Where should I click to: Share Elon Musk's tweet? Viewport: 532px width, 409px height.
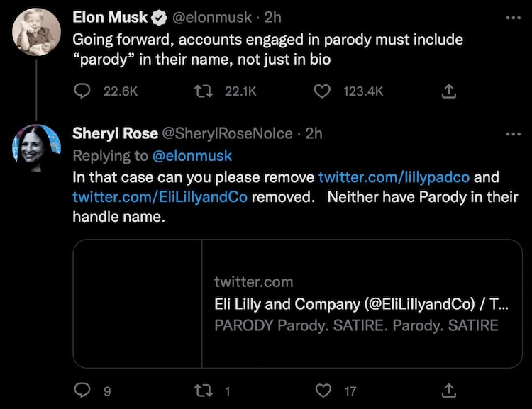coord(448,91)
